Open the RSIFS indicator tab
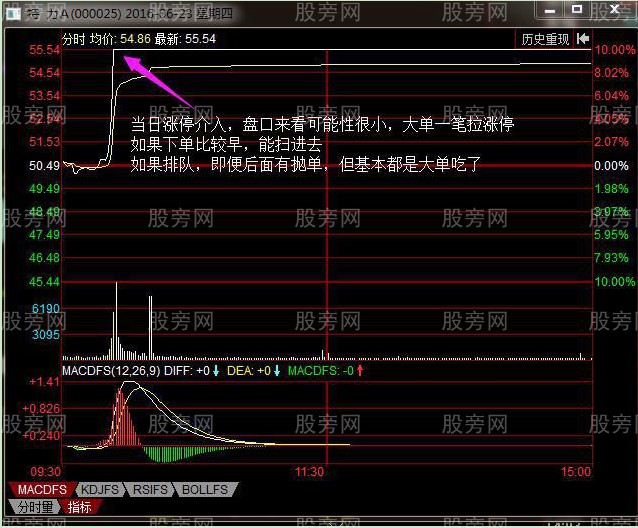The height and width of the screenshot is (528, 638). click(150, 489)
